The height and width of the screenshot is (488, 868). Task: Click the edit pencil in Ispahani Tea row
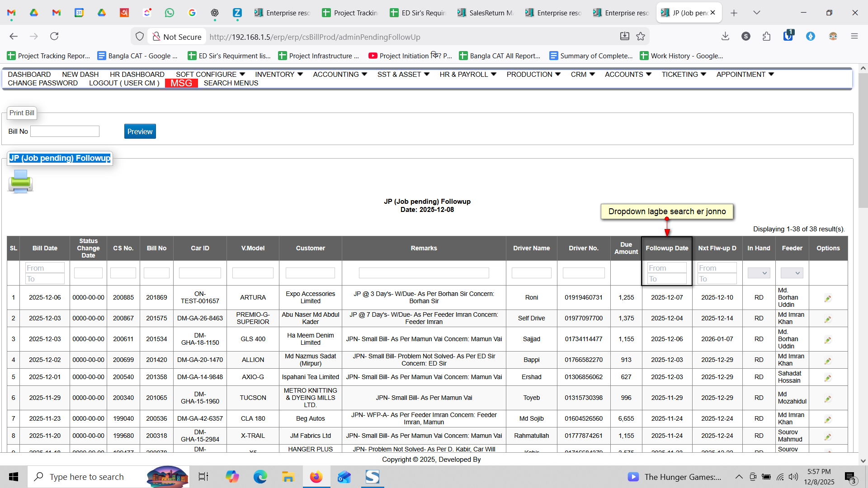tap(828, 378)
